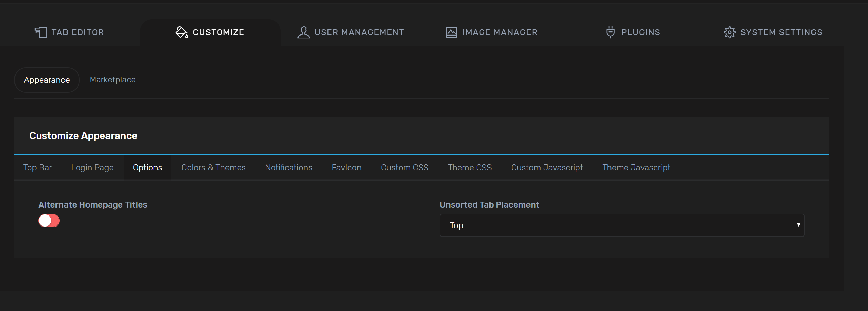Open the Theme Javascript tab

click(636, 168)
